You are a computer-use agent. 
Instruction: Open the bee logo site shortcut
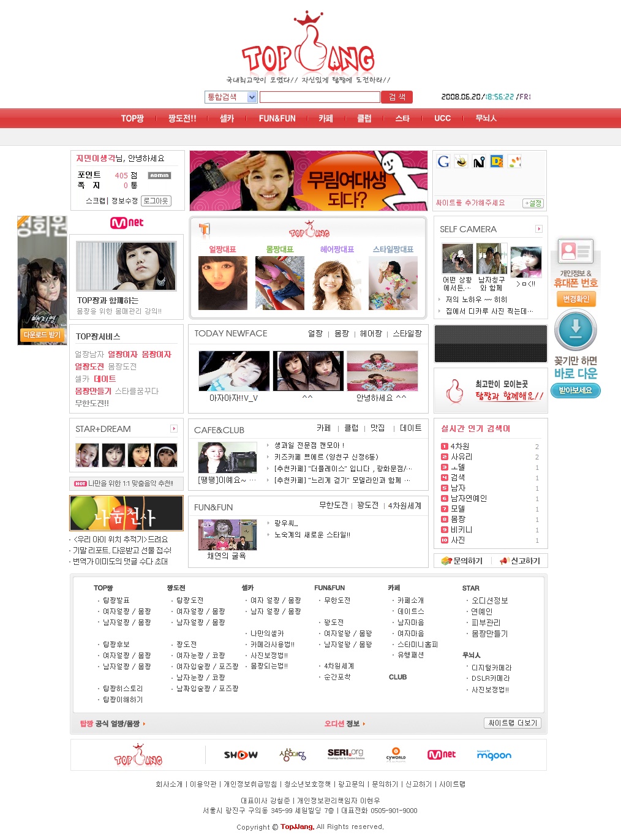[x=461, y=162]
